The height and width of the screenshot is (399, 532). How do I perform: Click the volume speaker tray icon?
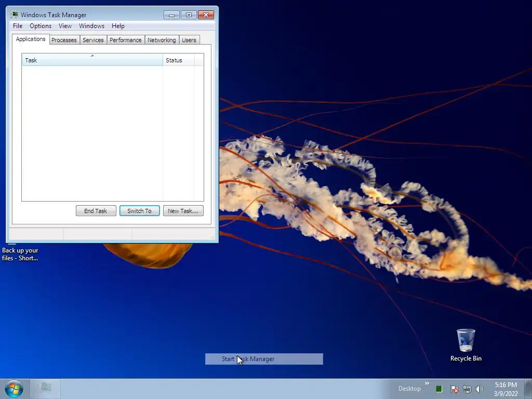480,389
